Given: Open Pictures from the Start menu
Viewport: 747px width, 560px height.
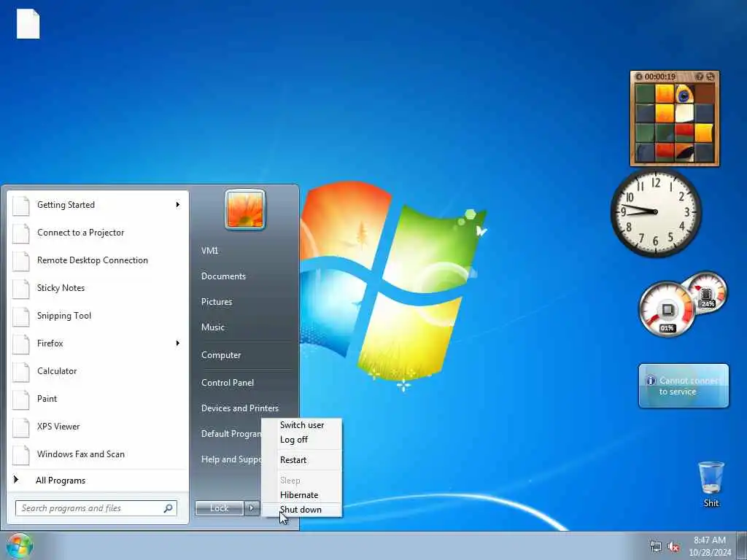Looking at the screenshot, I should (217, 302).
